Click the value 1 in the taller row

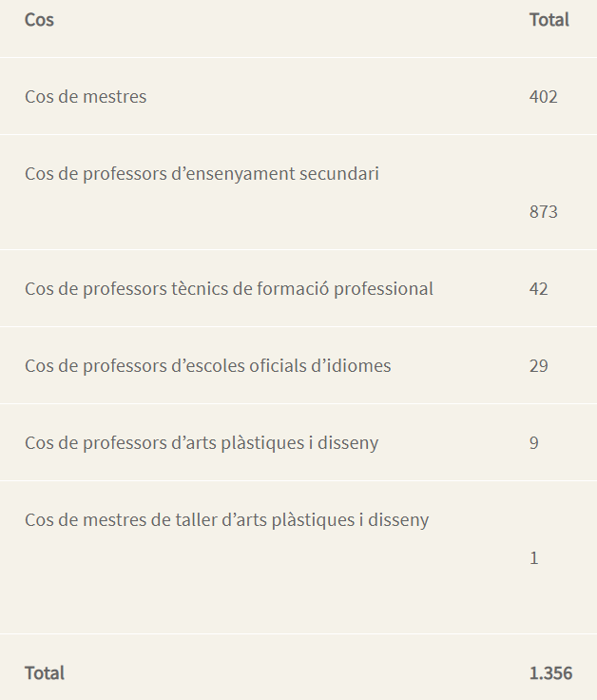click(533, 558)
